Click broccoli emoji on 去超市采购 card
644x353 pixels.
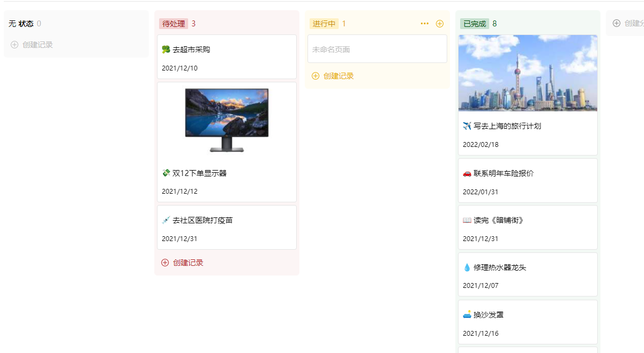click(x=166, y=50)
